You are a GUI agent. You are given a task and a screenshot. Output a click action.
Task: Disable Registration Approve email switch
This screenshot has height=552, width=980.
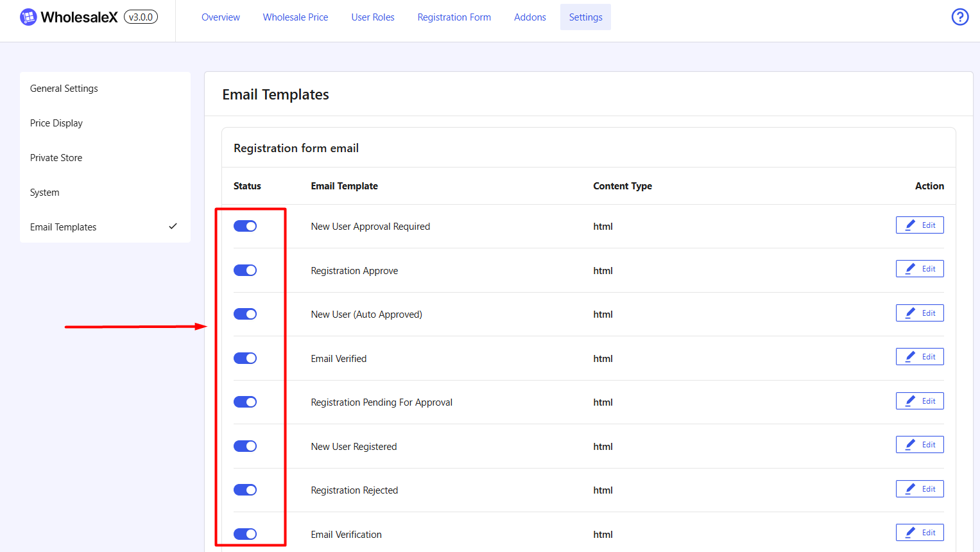point(245,270)
